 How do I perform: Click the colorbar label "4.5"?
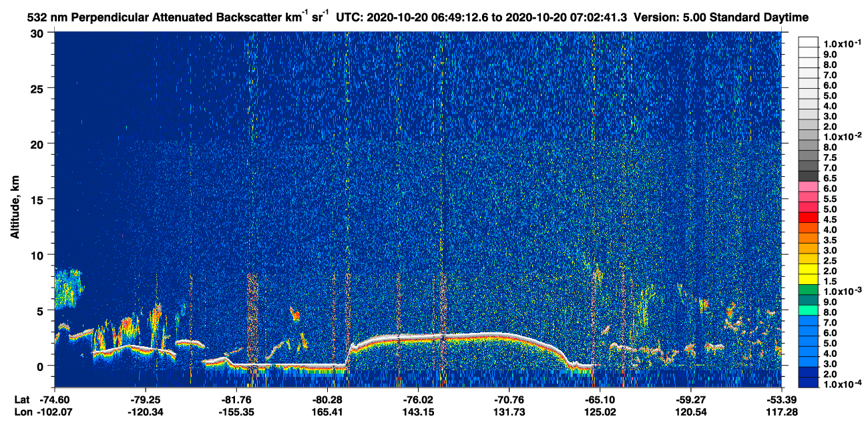(830, 219)
